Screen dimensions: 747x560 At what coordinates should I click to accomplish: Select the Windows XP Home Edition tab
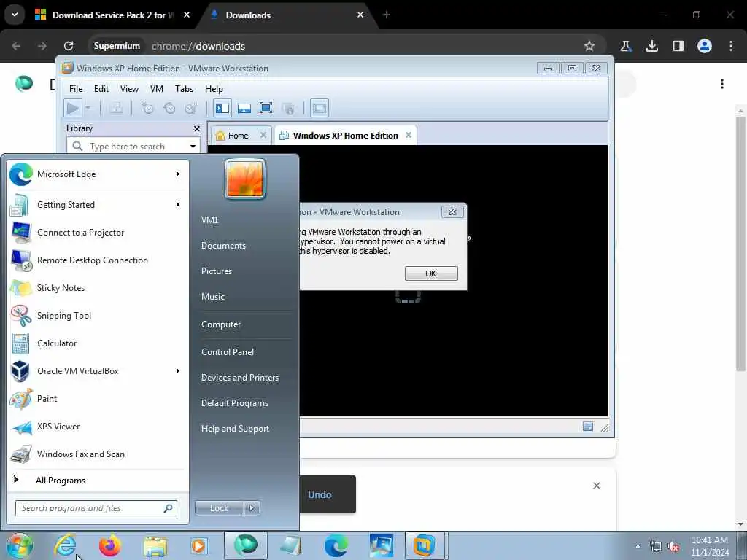(345, 136)
